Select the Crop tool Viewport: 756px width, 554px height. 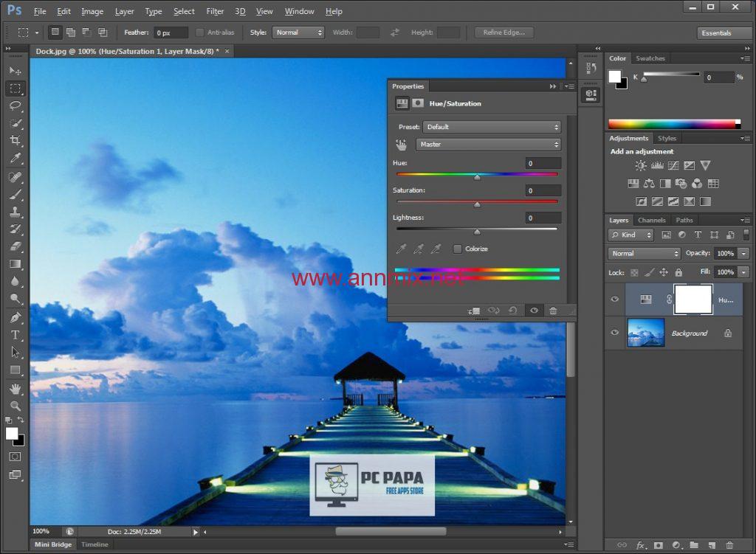point(16,141)
